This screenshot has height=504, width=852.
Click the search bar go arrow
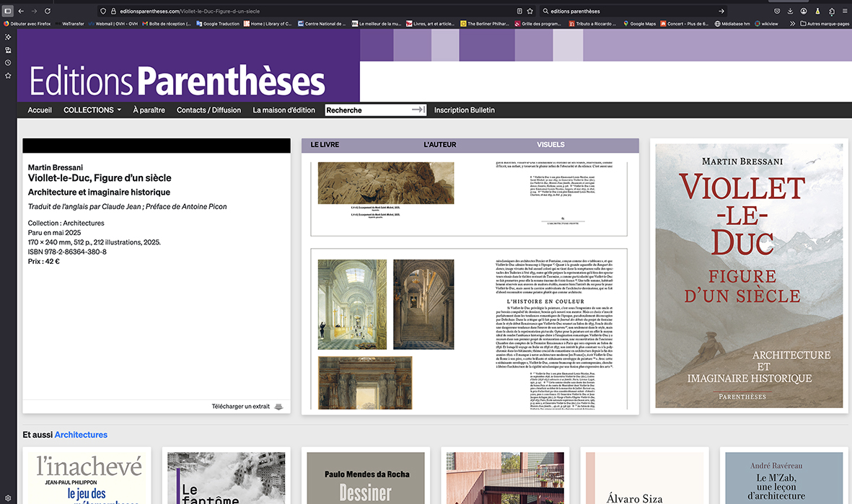click(721, 11)
